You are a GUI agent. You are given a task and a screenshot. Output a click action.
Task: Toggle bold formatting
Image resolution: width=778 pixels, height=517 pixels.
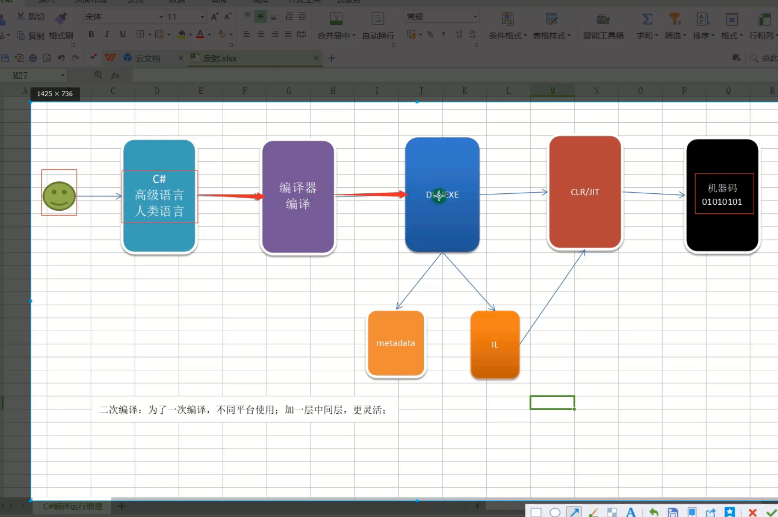(92, 34)
